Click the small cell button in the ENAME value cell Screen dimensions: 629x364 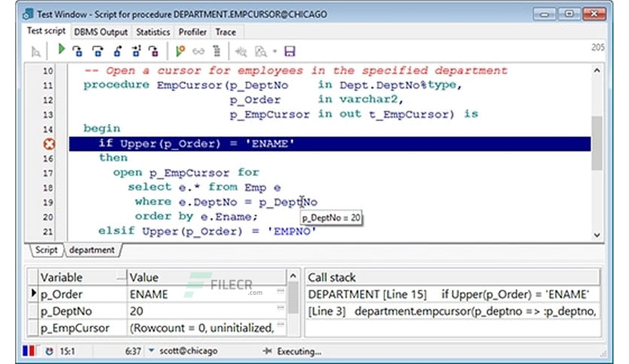[281, 290]
